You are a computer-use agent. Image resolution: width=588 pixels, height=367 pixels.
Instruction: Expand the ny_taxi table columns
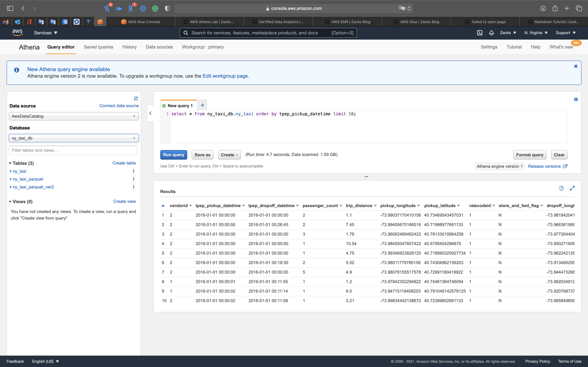tap(11, 171)
